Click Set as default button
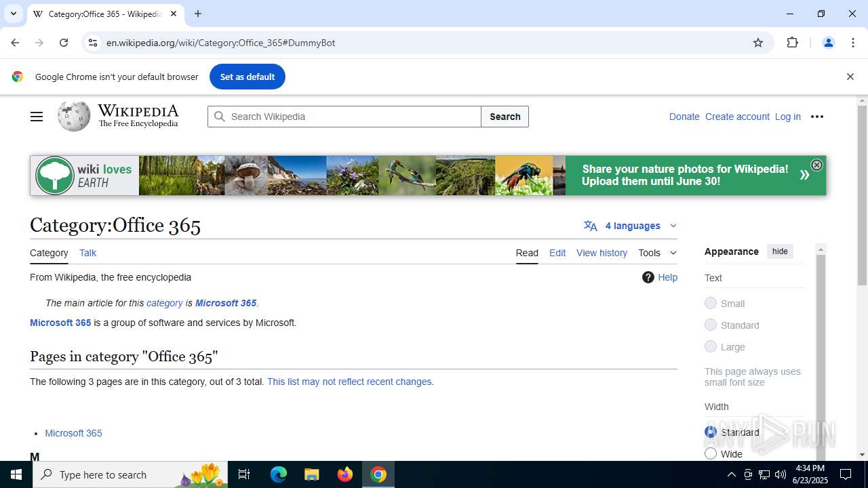 (x=248, y=77)
